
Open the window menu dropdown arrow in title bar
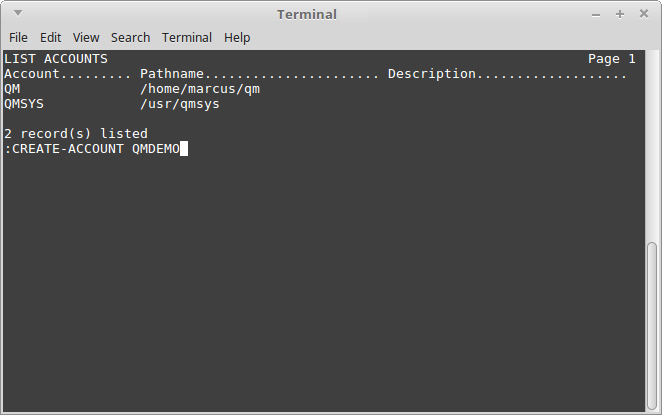tap(18, 13)
